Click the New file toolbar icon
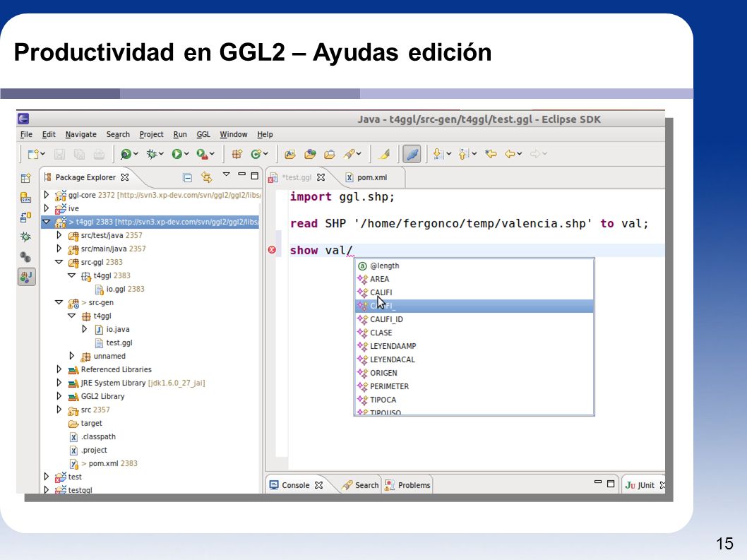Image resolution: width=747 pixels, height=560 pixels. [33, 154]
